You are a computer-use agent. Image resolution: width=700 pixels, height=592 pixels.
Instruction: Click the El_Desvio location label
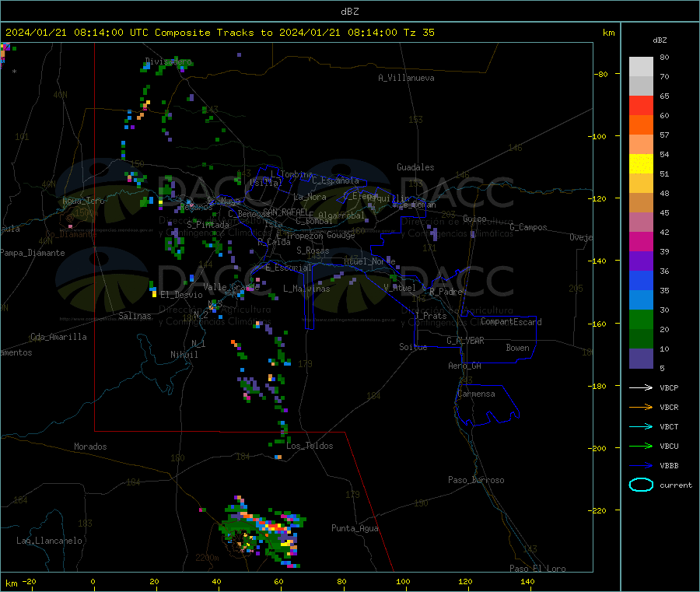pos(181,295)
